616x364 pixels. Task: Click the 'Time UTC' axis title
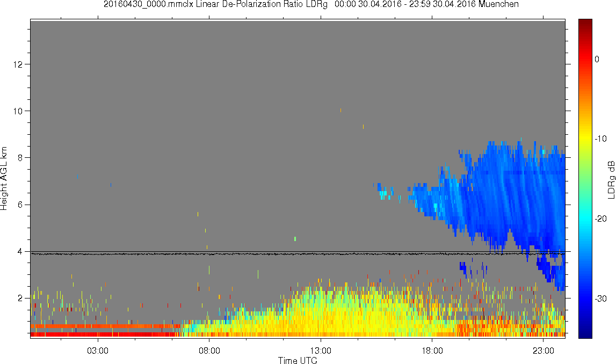point(298,360)
